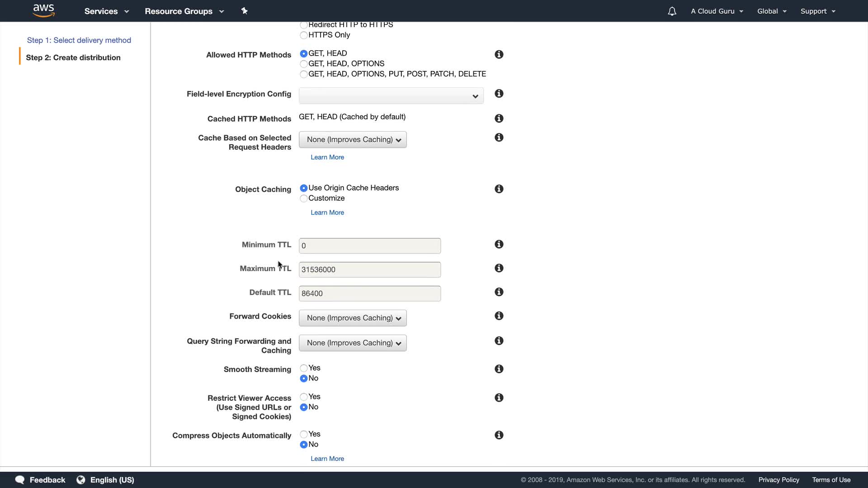Open Forward Cookies dropdown
This screenshot has width=868, height=488.
[353, 318]
